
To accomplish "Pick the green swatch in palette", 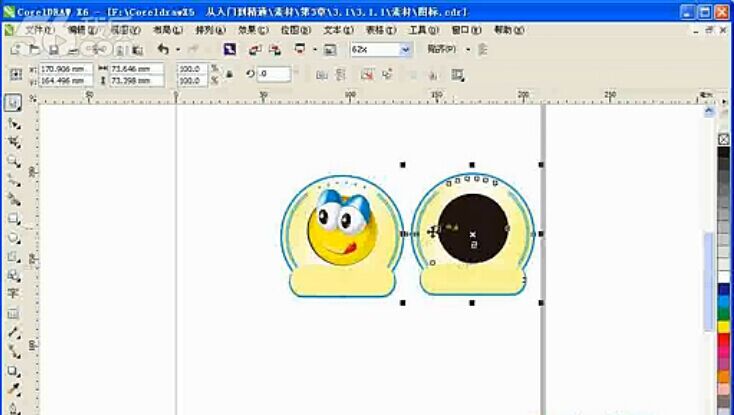I will pyautogui.click(x=724, y=313).
